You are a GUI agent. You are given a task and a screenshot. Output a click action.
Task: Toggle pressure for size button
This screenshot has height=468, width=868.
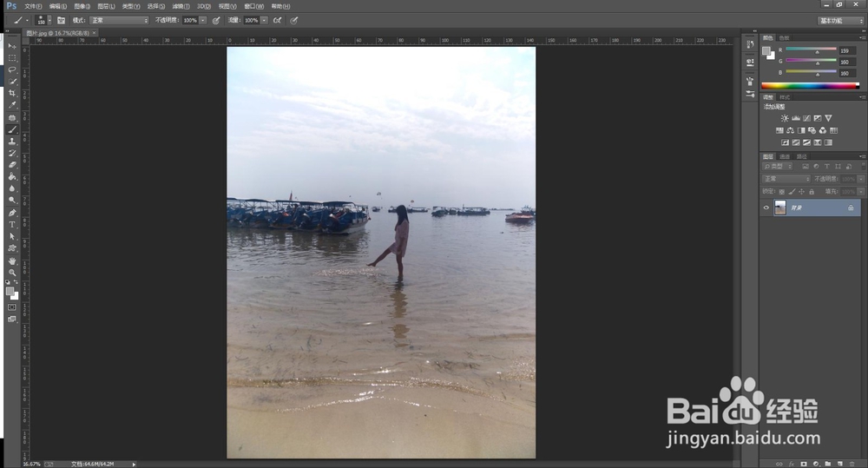(294, 21)
